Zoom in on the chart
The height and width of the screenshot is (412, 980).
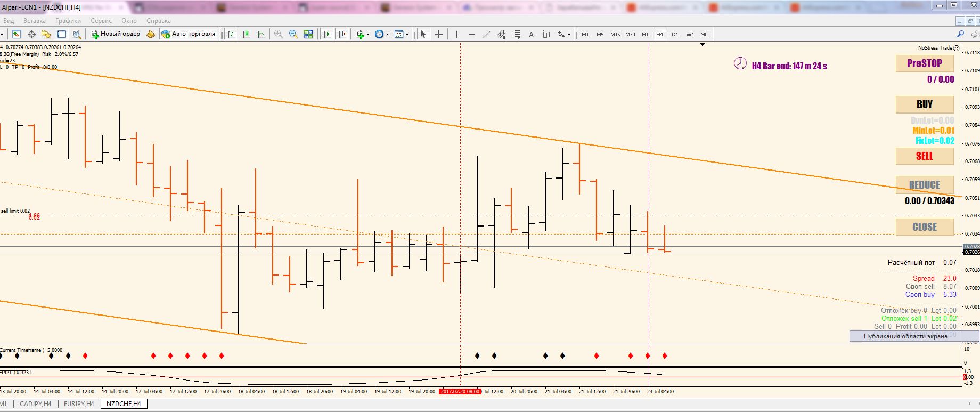278,34
